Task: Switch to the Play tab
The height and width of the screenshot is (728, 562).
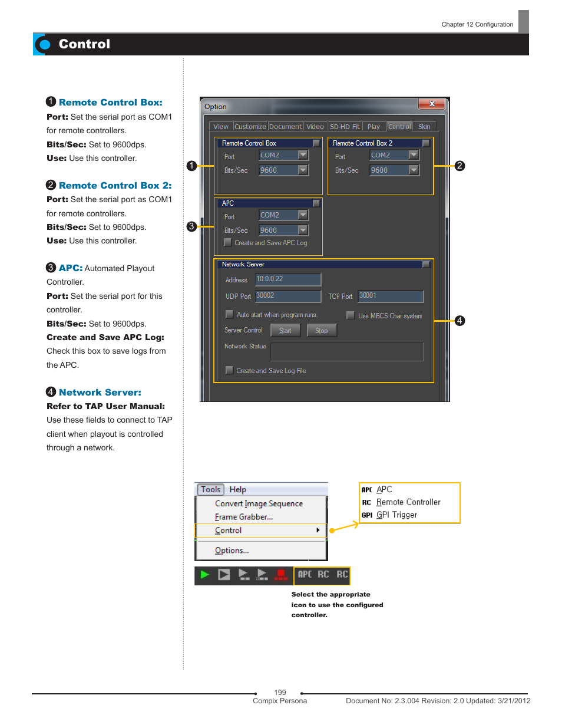Action: (374, 126)
